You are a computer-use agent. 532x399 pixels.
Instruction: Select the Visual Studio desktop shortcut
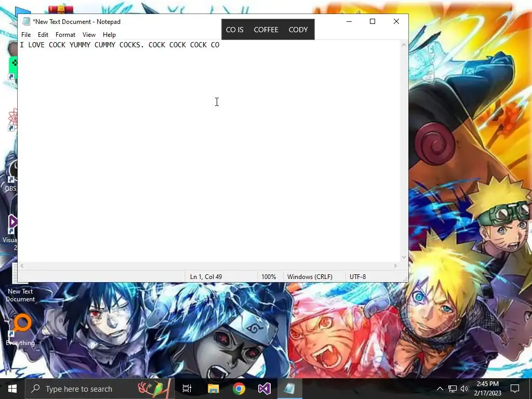tap(10, 232)
